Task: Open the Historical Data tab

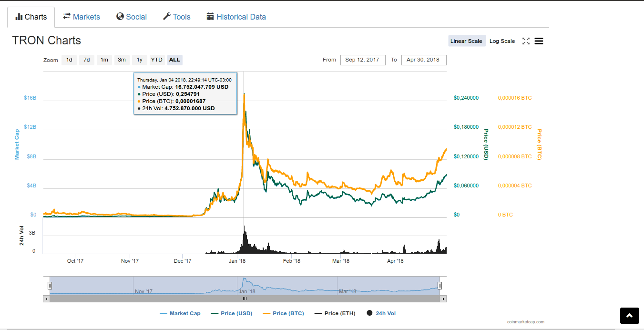Action: pyautogui.click(x=236, y=17)
